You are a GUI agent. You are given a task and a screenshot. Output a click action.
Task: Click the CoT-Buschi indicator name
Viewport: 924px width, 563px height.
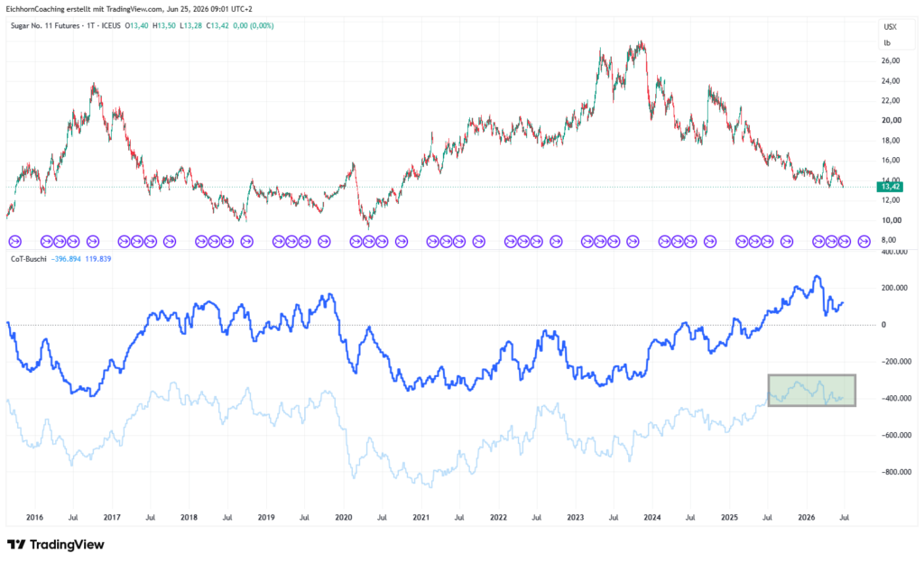point(28,259)
